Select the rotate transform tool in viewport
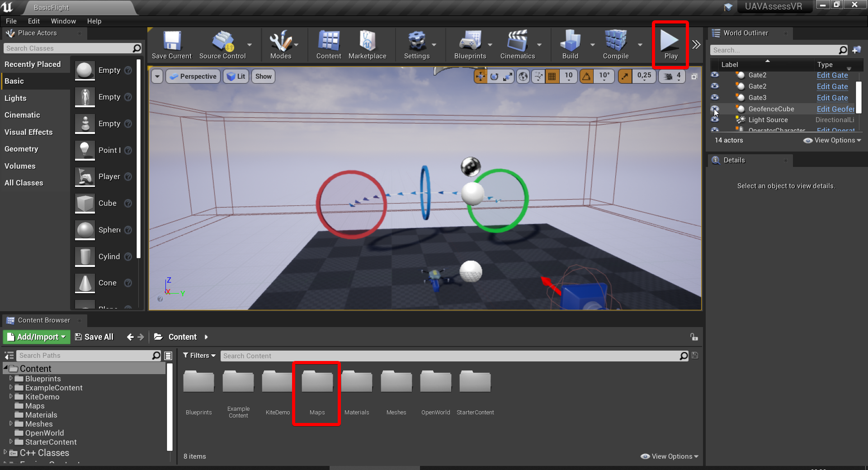Screen dimensions: 868x470 click(x=494, y=76)
